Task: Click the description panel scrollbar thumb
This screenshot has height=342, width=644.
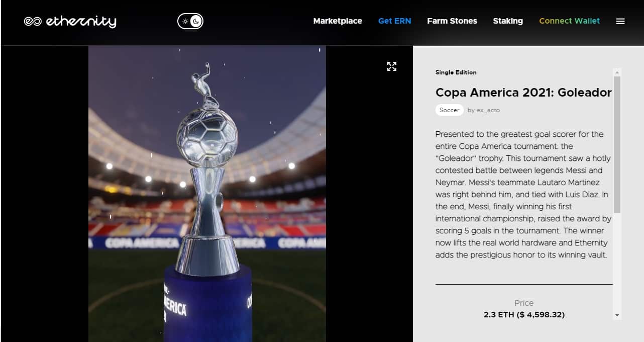Action: tap(617, 145)
